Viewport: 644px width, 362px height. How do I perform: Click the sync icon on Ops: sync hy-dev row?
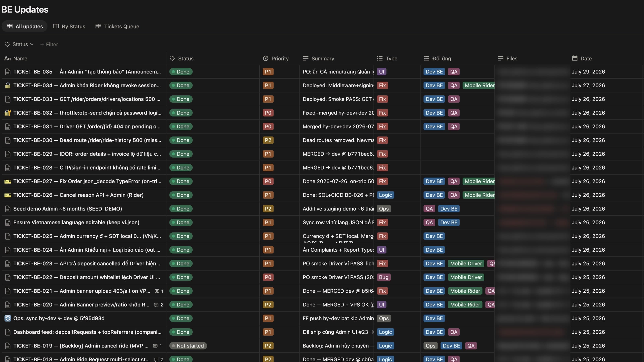(8, 318)
